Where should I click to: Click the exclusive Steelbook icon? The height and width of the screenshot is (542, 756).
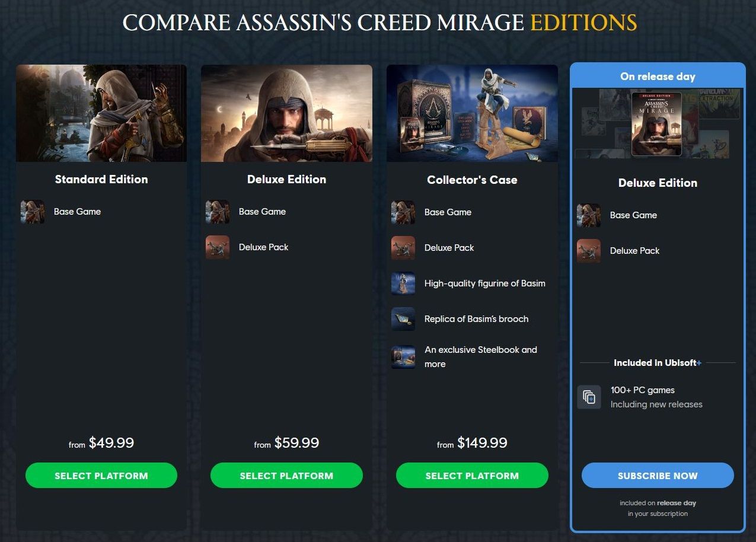pyautogui.click(x=403, y=357)
